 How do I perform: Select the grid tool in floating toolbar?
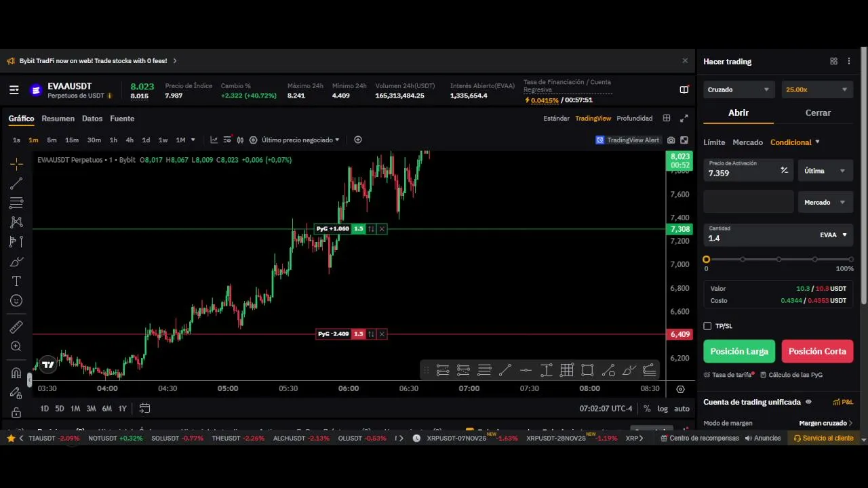pos(567,370)
